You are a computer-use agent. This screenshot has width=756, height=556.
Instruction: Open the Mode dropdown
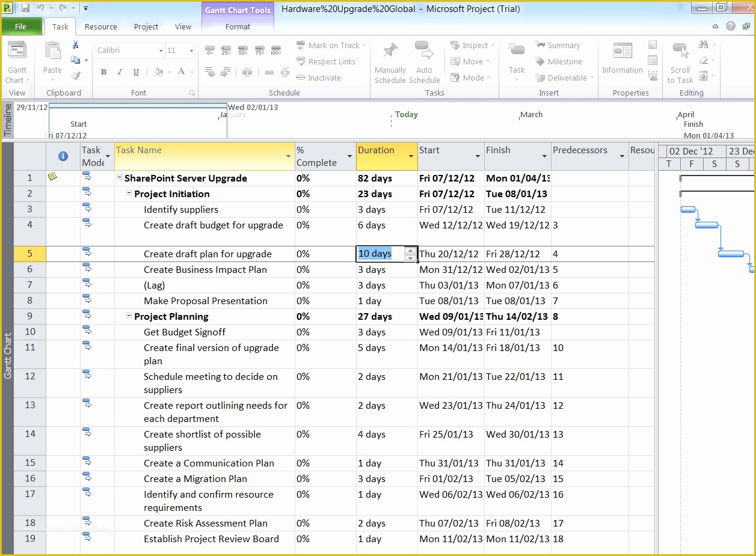(489, 78)
